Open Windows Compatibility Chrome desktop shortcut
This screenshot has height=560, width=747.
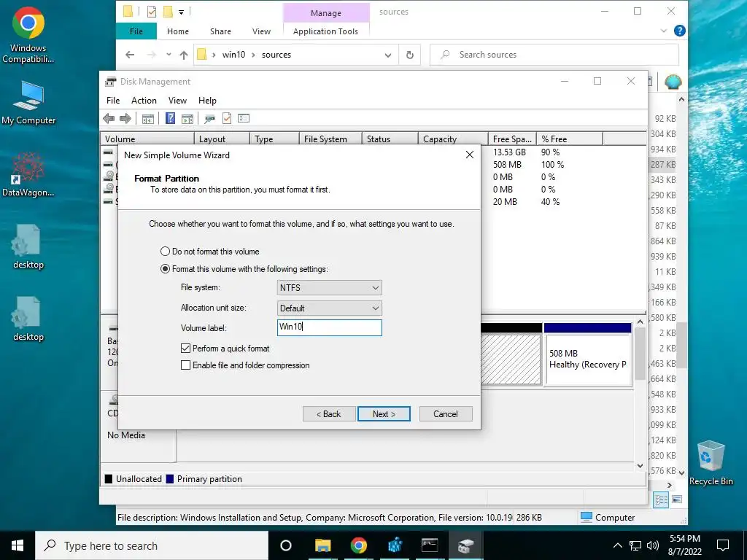(28, 35)
